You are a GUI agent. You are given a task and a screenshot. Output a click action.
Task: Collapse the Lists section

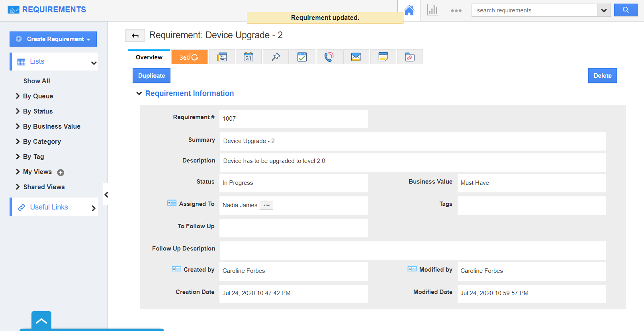[94, 63]
